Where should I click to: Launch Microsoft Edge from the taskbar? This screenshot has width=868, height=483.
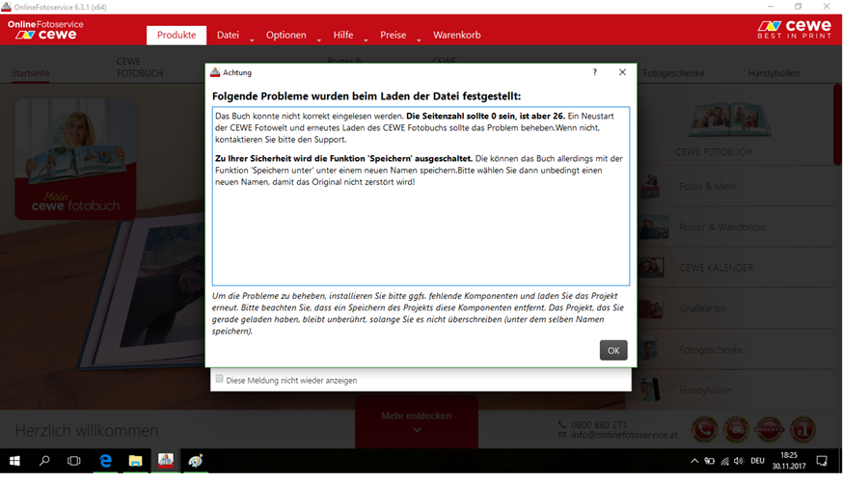click(x=105, y=460)
